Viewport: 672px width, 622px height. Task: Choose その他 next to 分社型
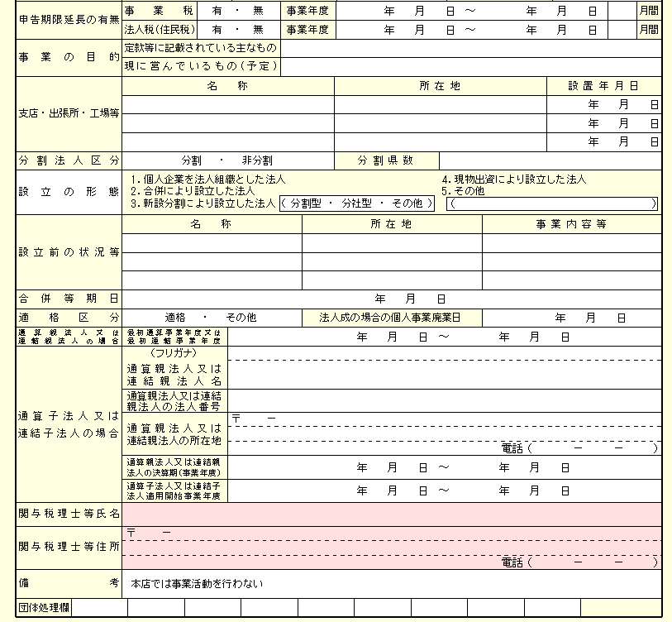click(x=407, y=203)
